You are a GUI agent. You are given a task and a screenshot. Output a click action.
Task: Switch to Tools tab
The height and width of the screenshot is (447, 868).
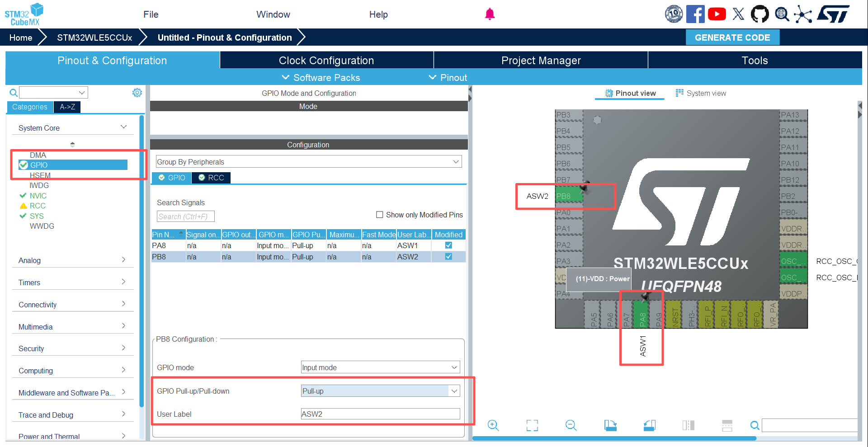(755, 60)
